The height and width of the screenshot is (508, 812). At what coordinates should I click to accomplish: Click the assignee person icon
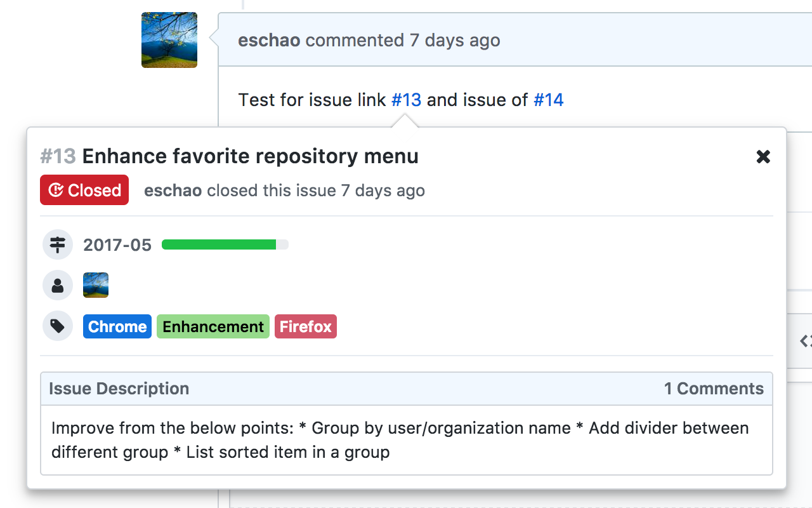[58, 286]
